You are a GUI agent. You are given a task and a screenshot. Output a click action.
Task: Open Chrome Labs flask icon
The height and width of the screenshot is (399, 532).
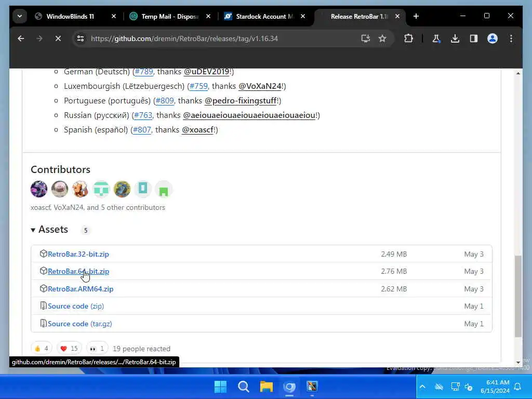tap(436, 38)
